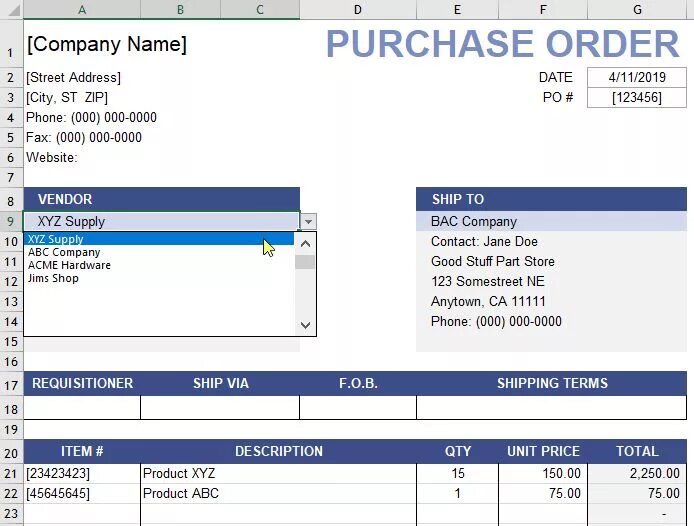694x526 pixels.
Task: Click the Fax: (000) 000-0000 cell
Action: click(x=84, y=137)
